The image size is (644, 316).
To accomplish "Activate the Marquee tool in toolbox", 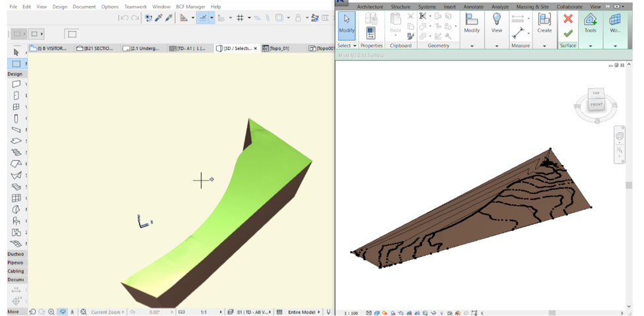I will point(17,64).
